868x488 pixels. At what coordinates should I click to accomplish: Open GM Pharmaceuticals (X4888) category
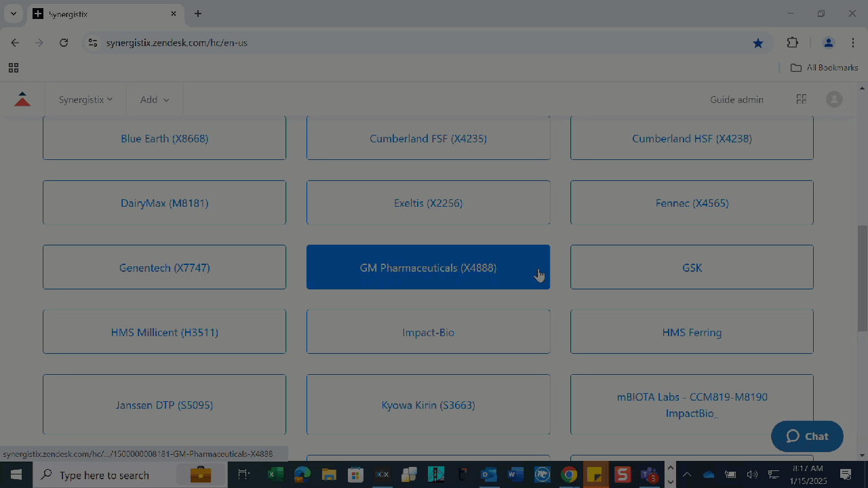428,267
